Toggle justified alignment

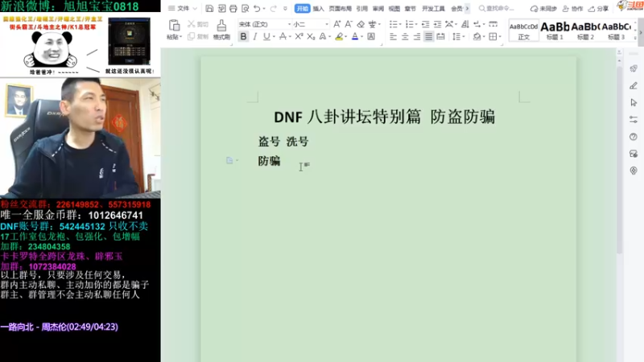click(429, 36)
